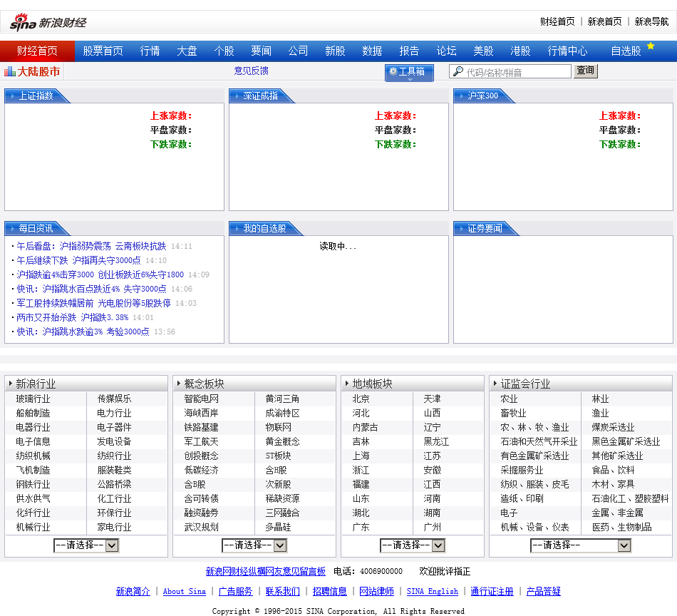Open the 新浪行业 请选择 dropdown
Screen dimensions: 677x616
tap(86, 545)
